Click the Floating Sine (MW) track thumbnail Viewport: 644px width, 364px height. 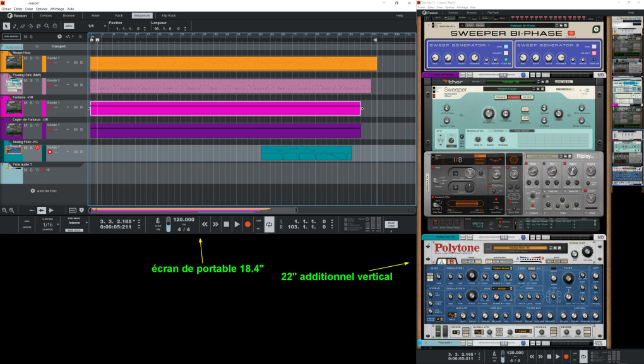(14, 85)
